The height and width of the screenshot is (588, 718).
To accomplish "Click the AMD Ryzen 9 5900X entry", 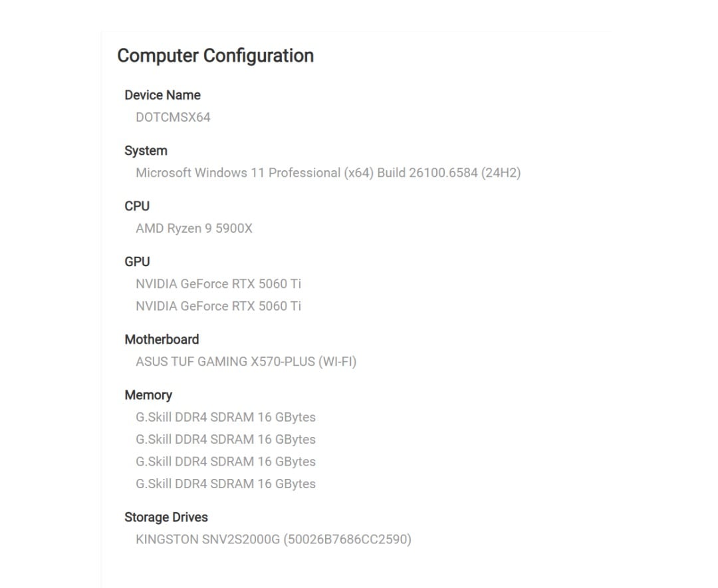I will [x=194, y=228].
